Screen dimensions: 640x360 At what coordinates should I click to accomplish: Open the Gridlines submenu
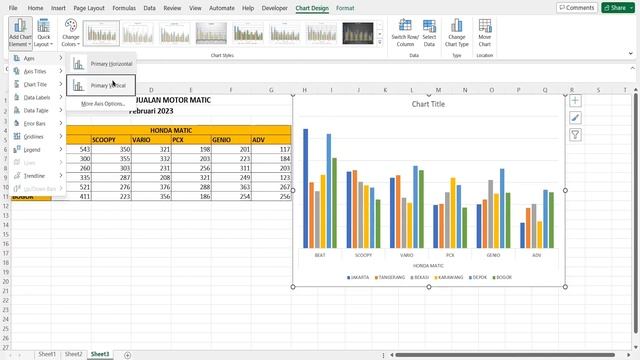pyautogui.click(x=38, y=137)
